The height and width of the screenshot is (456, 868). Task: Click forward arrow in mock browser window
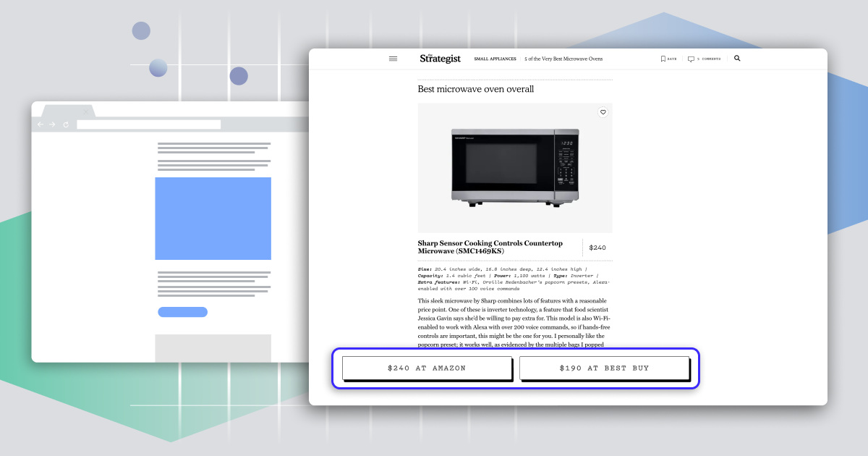(x=52, y=124)
